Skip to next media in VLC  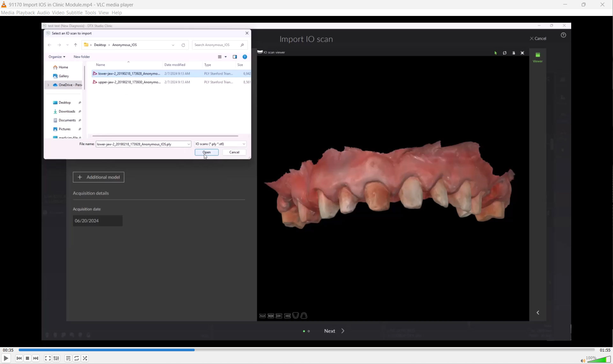[36, 358]
